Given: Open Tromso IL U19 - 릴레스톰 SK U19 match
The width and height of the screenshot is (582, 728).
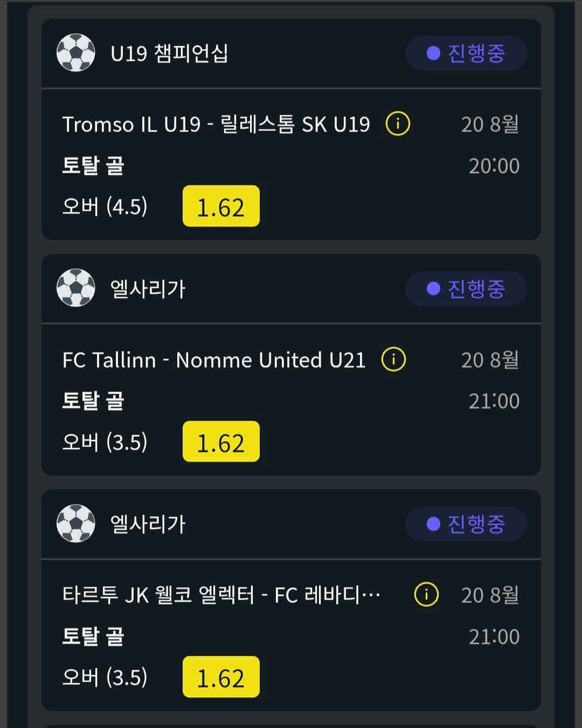Looking at the screenshot, I should [x=216, y=125].
